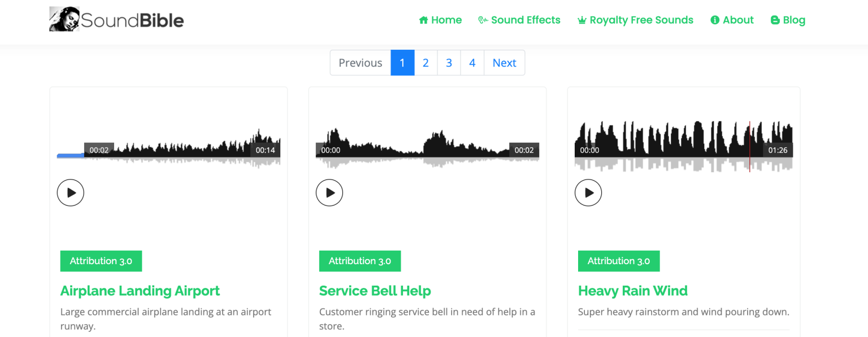The image size is (868, 337).
Task: Click the info icon beside About
Action: 715,20
